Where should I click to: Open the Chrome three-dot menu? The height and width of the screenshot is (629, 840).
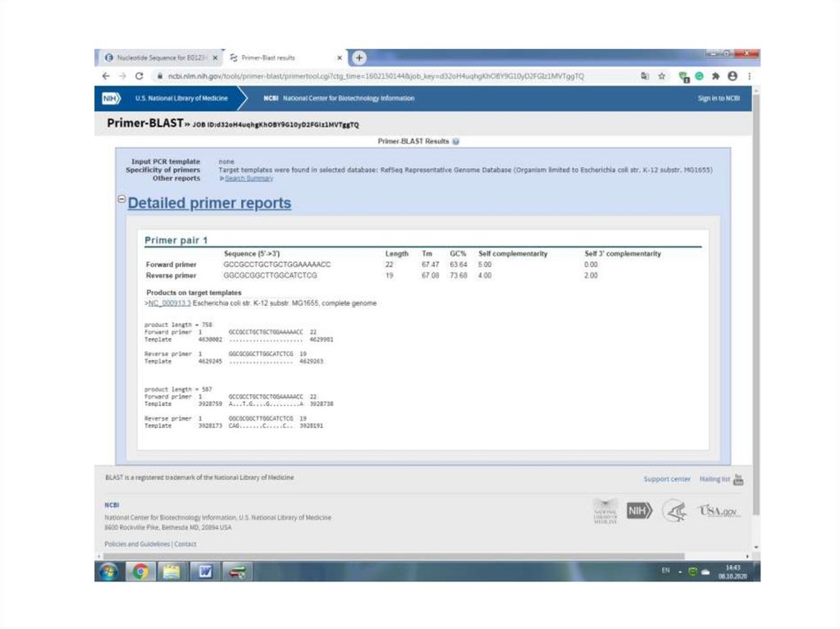(x=749, y=76)
